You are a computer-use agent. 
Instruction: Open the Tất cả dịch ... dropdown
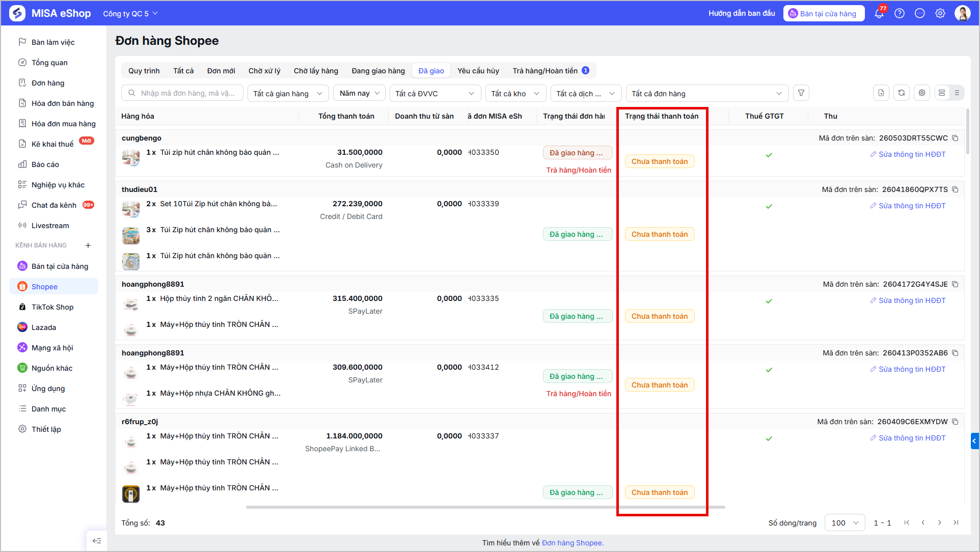tap(586, 93)
